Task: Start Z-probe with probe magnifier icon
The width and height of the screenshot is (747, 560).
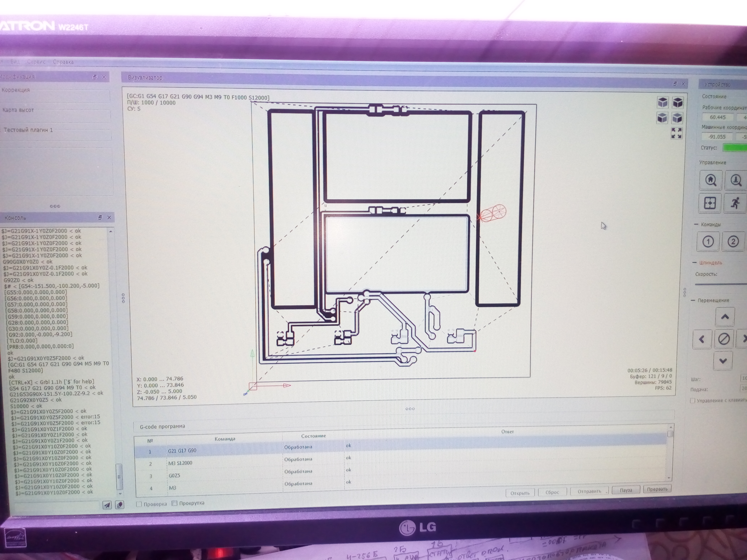Action: tap(736, 180)
